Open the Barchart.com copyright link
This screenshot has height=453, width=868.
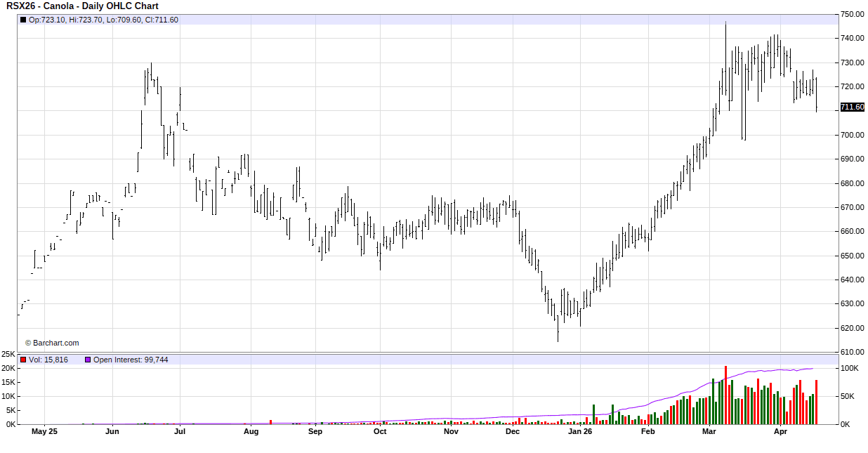52,343
